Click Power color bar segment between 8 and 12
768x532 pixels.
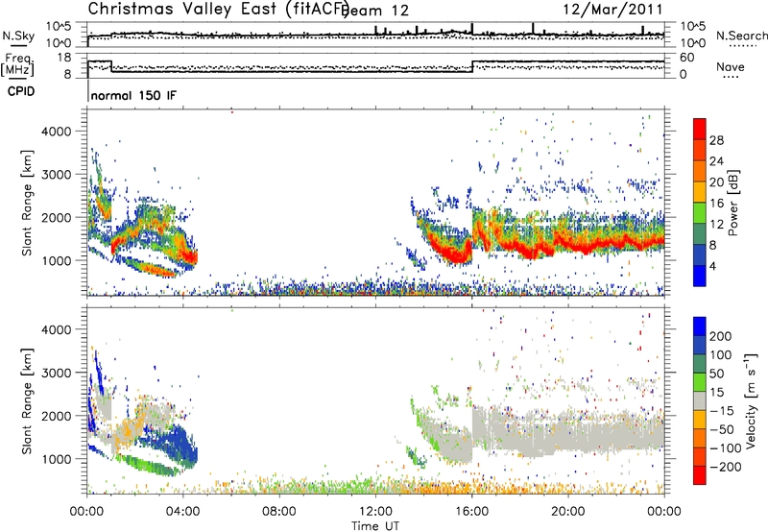click(x=700, y=233)
